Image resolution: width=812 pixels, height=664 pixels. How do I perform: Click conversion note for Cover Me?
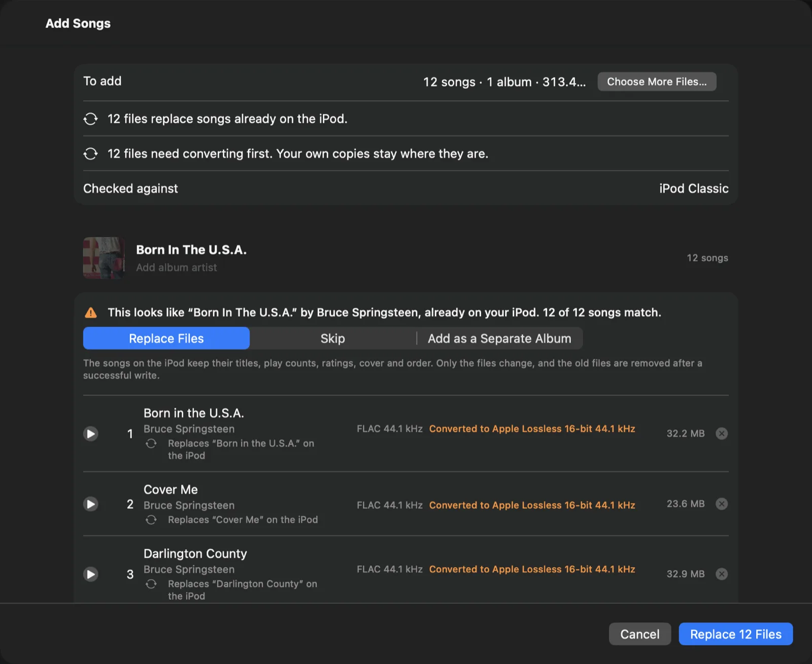pos(532,505)
